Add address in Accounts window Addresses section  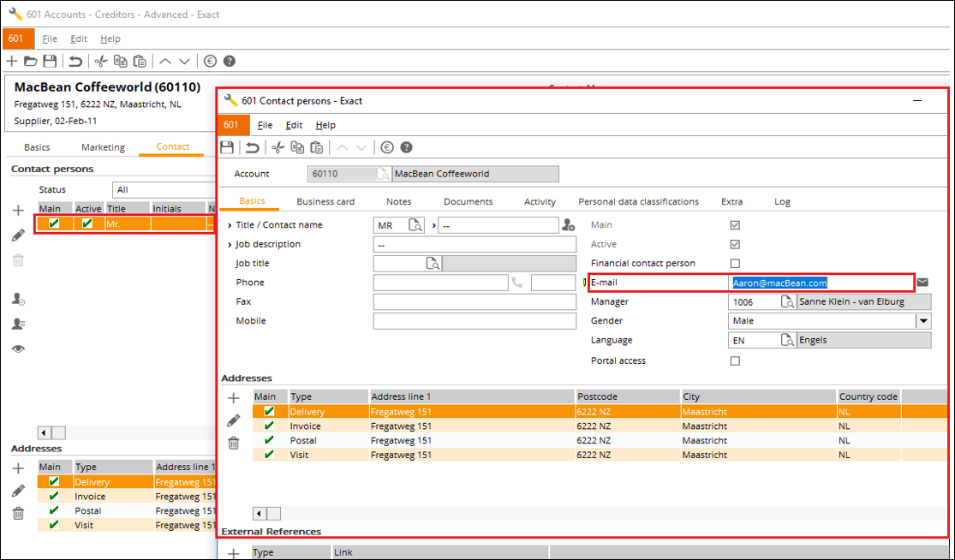point(18,468)
